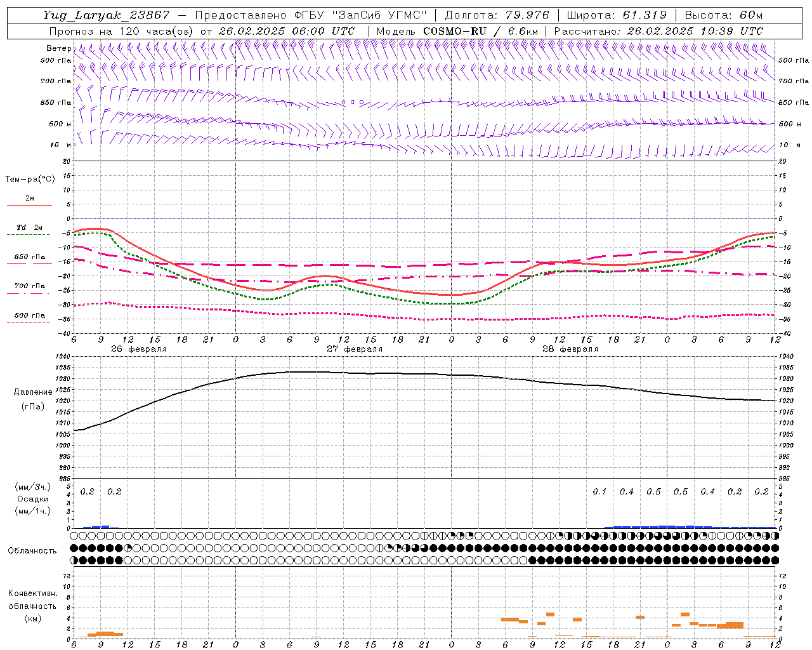The height and width of the screenshot is (650, 812).
Task: Select the provider text ФГБУ "ЗапСиб УГМС"
Action: coord(362,15)
